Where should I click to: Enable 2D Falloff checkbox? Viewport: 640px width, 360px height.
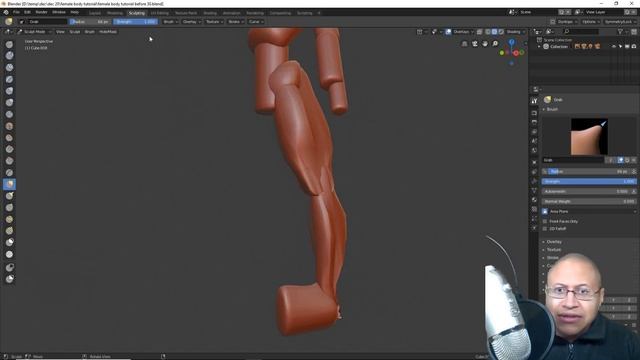[x=545, y=229]
